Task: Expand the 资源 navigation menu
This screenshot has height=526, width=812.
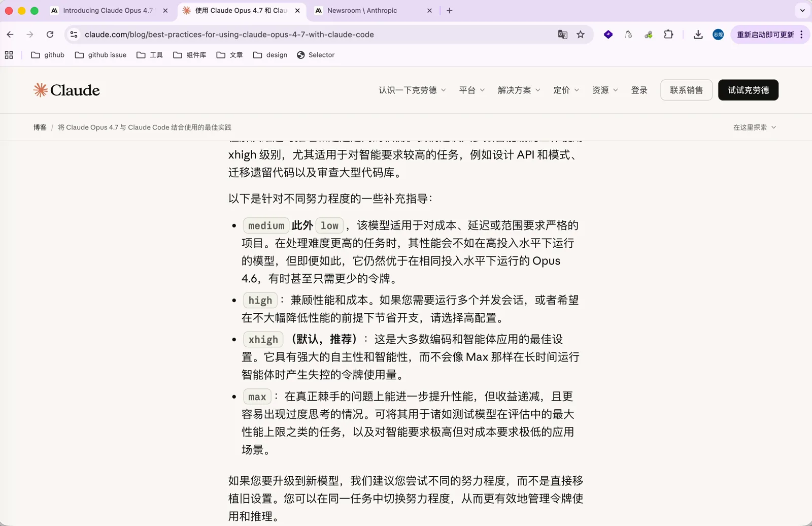Action: pos(605,90)
